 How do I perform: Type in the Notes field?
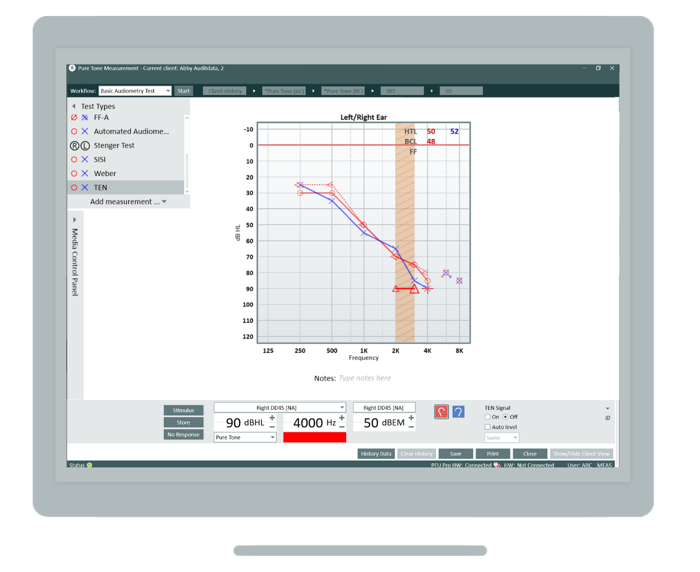click(x=364, y=378)
